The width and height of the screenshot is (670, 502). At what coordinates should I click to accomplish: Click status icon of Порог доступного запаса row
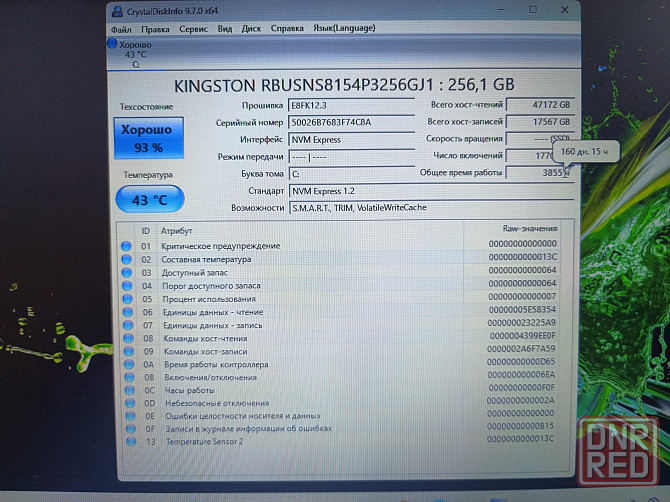pos(127,286)
